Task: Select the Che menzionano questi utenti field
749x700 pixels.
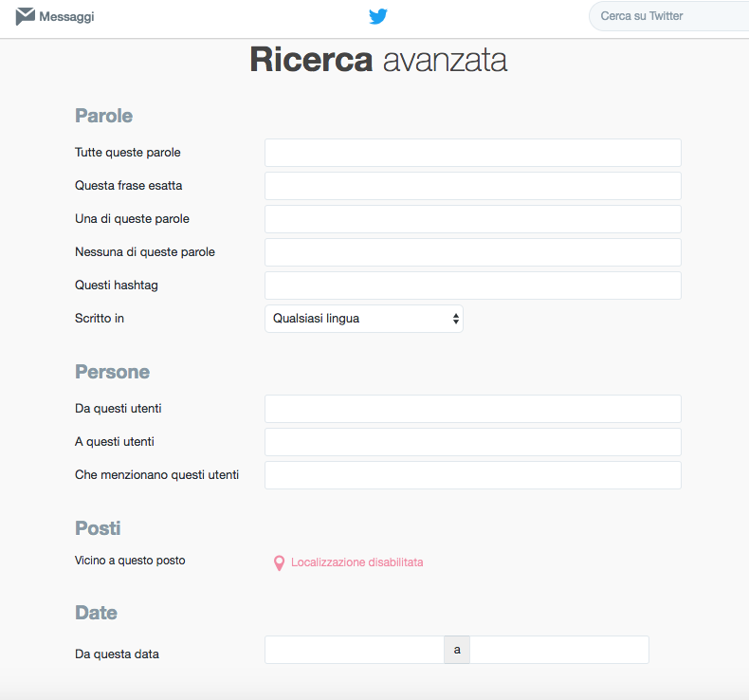Action: (x=472, y=475)
